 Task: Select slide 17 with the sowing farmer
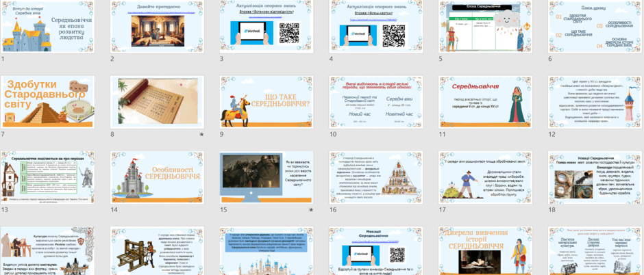click(x=486, y=177)
